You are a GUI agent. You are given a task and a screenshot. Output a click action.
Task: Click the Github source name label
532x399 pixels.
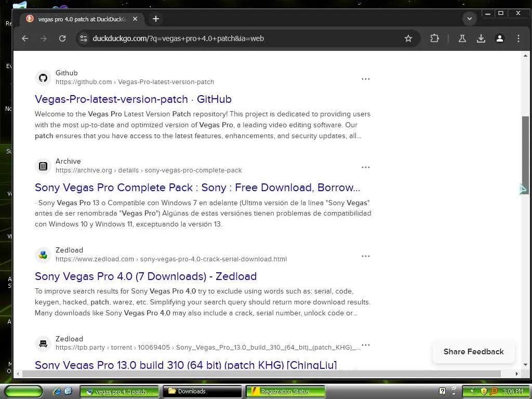point(66,73)
